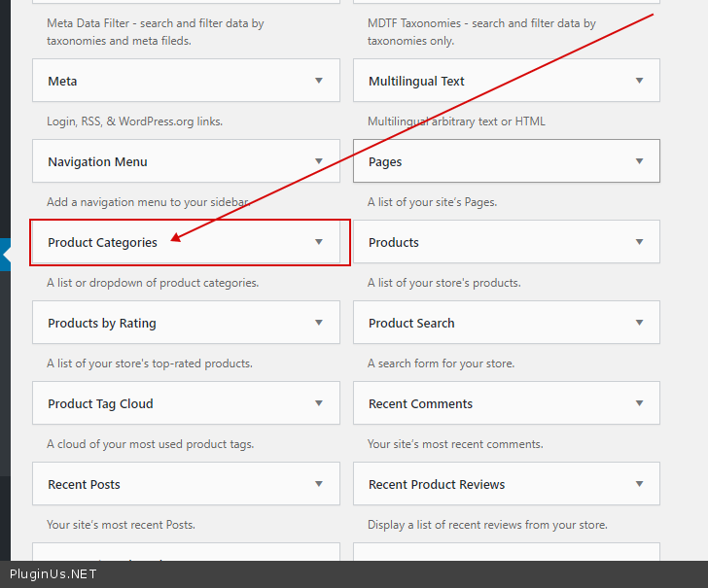Open the Product Search widget arrow
Viewport: 708px width, 588px height.
point(639,323)
